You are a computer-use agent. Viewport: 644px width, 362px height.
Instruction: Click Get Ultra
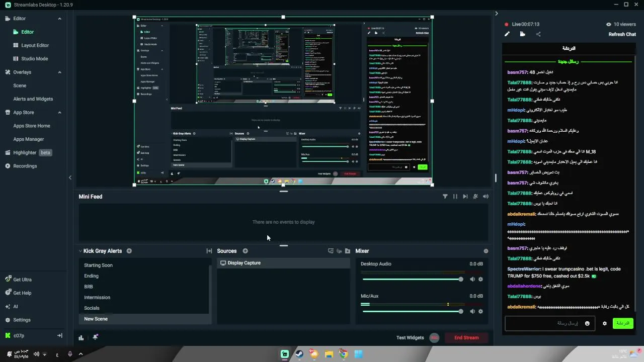tap(19, 280)
